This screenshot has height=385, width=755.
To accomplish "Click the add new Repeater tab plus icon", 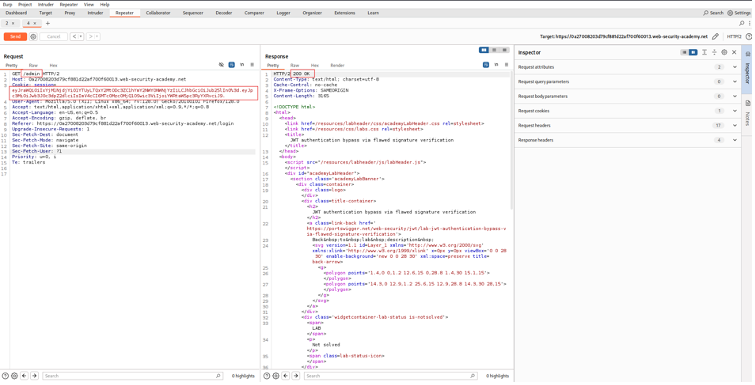I will (48, 23).
